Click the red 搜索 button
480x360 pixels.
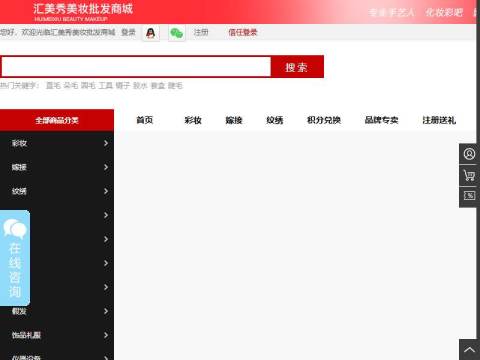[x=297, y=67]
